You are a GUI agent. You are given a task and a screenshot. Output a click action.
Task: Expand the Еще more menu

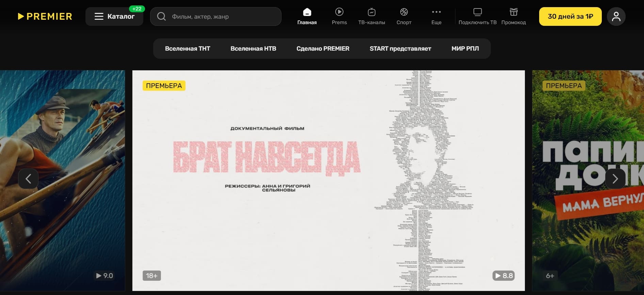pos(436,16)
